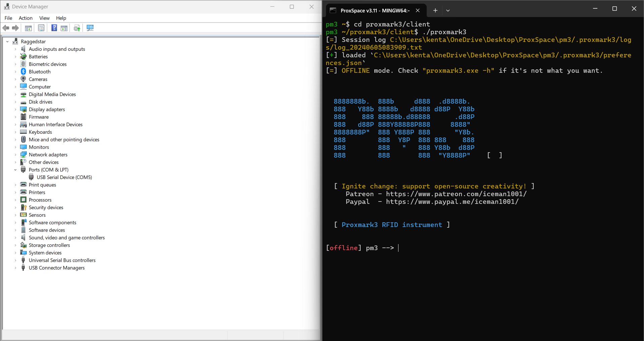Expand the Other devices node
Image resolution: width=644 pixels, height=341 pixels.
coord(15,162)
